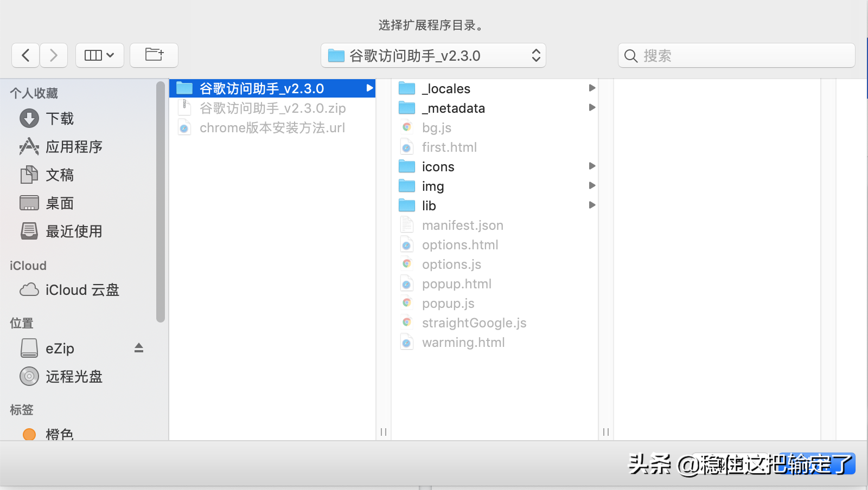Click the 文稿 documents icon

(x=29, y=175)
